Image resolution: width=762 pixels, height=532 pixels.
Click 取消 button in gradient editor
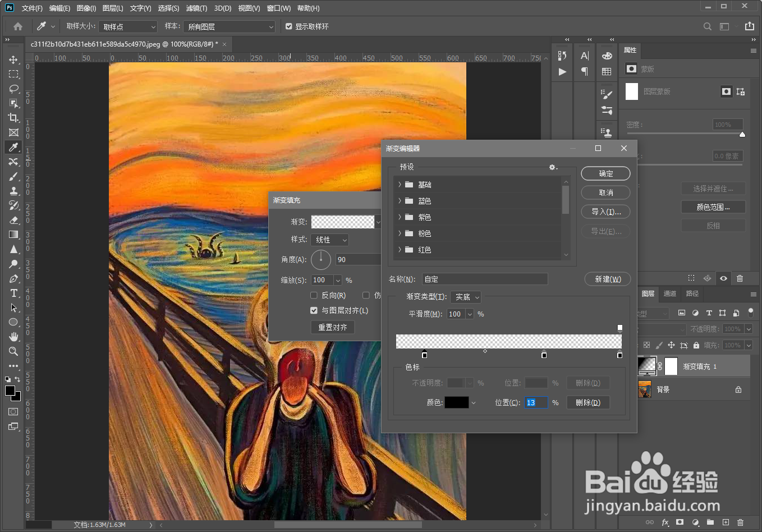tap(605, 192)
